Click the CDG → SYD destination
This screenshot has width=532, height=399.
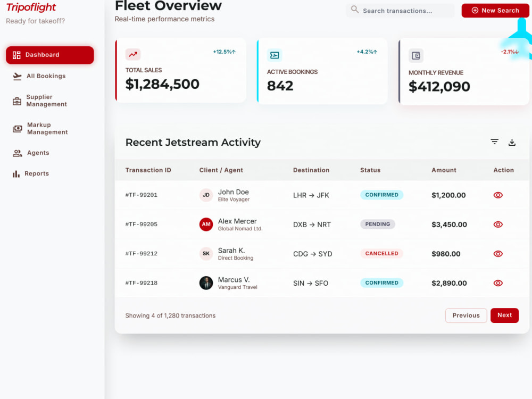point(312,254)
